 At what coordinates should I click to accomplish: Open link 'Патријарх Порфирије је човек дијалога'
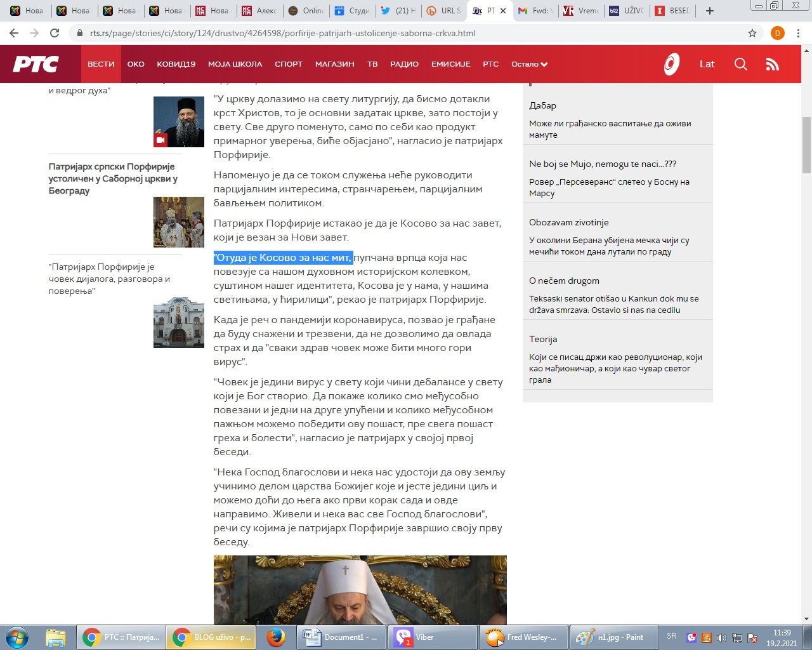(109, 279)
